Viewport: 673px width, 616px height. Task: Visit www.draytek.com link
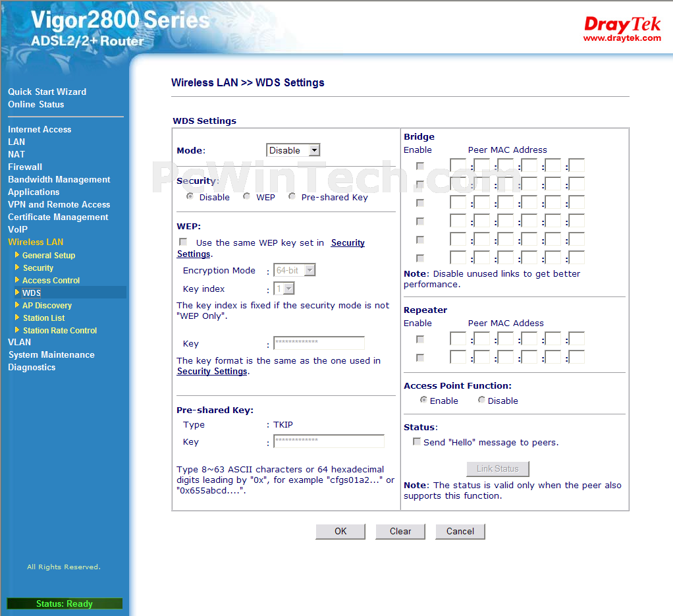[622, 38]
